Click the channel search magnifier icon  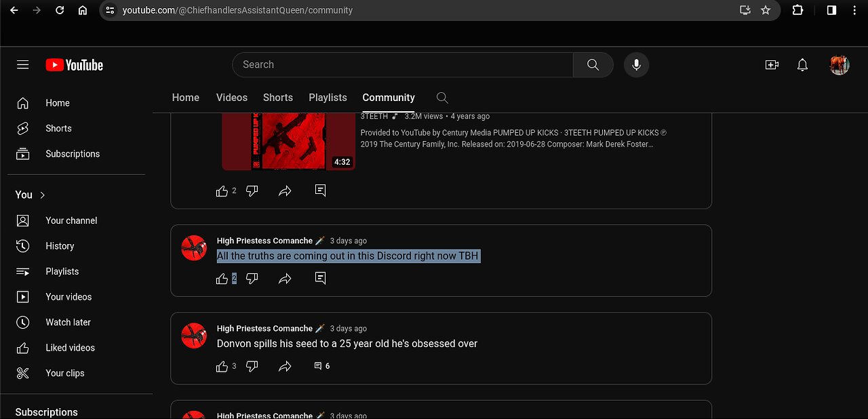(442, 98)
